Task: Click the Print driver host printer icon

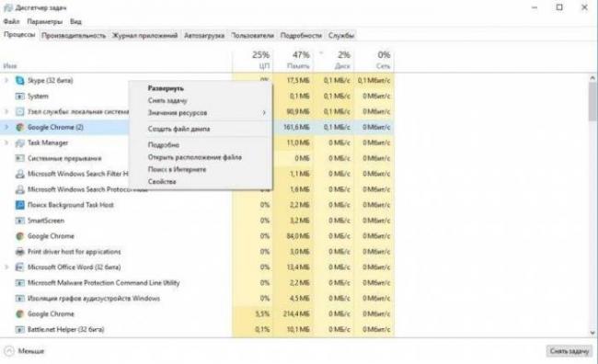Action: [x=20, y=252]
